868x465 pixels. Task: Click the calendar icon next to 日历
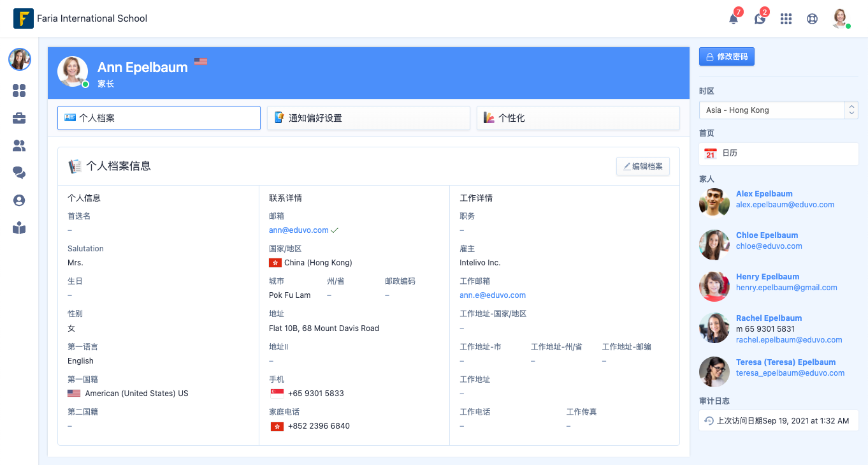tap(711, 154)
